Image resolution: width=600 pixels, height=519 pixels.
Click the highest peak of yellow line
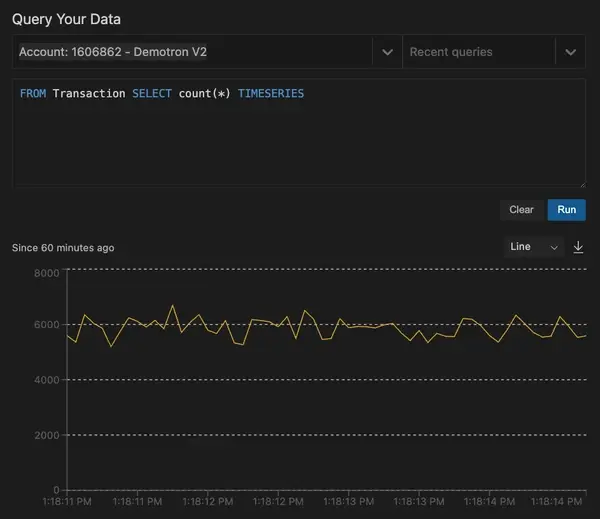pyautogui.click(x=172, y=306)
